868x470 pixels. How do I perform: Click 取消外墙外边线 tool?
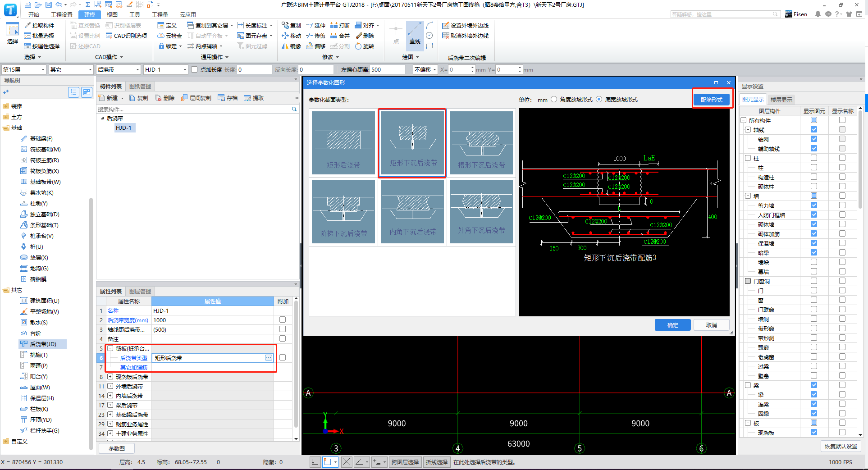pos(466,36)
